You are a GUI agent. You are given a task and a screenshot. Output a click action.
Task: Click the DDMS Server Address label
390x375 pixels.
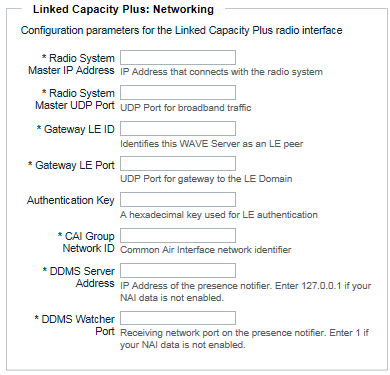point(79,277)
